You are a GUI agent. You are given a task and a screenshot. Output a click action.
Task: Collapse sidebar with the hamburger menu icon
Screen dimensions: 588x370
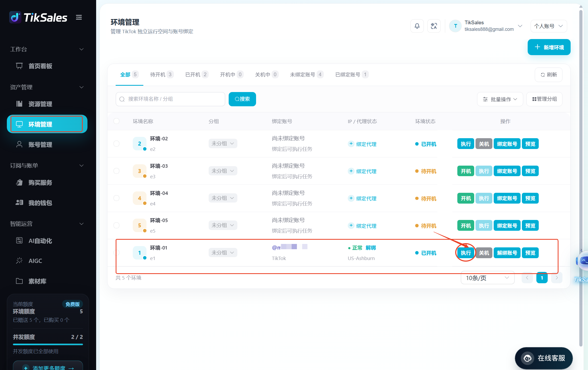coord(79,17)
